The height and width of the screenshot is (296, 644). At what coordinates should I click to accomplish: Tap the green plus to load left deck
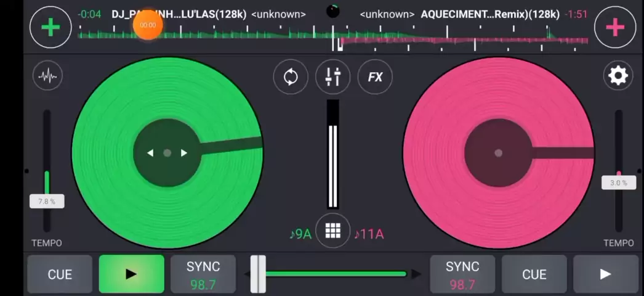pyautogui.click(x=50, y=28)
